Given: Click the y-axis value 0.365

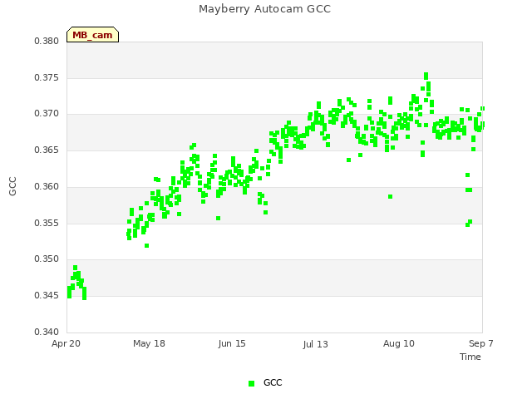Looking at the screenshot, I should (x=47, y=150).
